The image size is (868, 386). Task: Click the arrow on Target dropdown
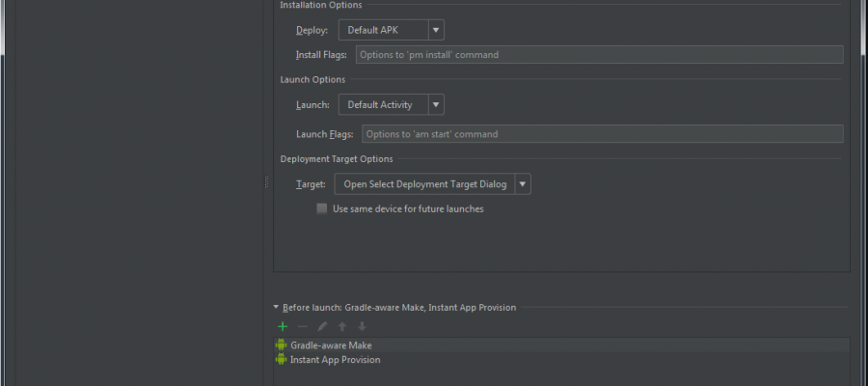(522, 184)
